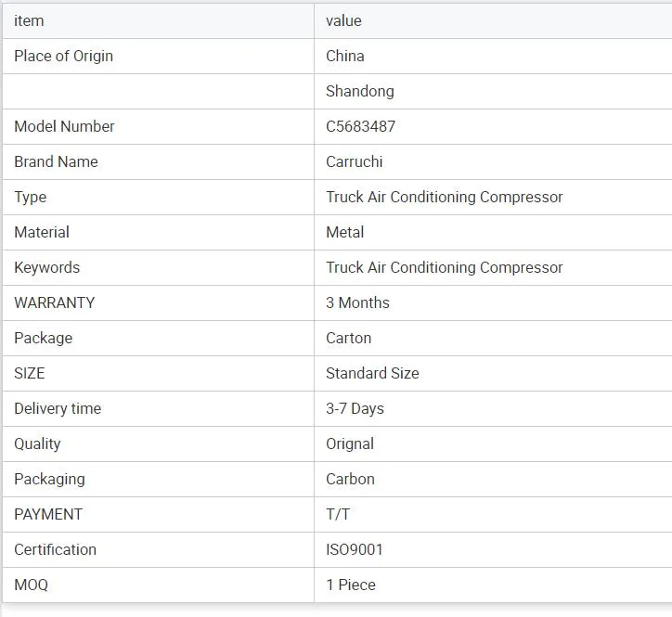The width and height of the screenshot is (672, 617).
Task: Click the 'Standard Size' value cell
Action: [372, 373]
